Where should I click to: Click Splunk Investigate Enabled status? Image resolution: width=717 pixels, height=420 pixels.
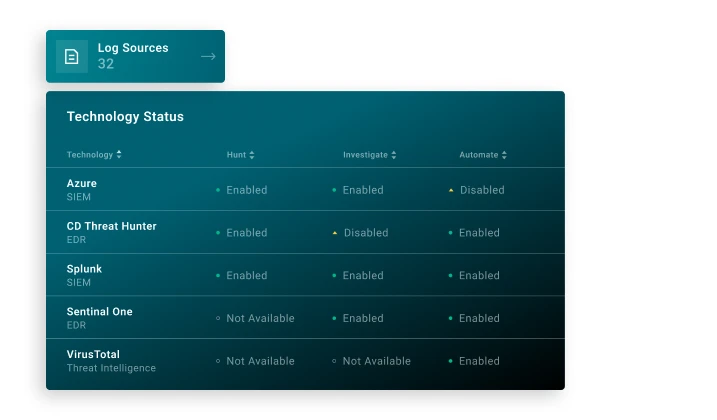pyautogui.click(x=358, y=275)
